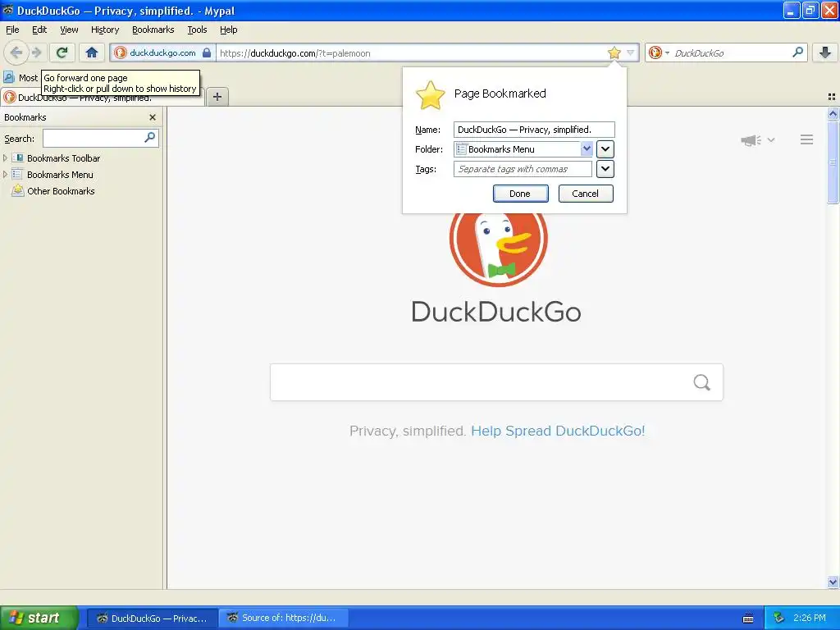
Task: Open the Help menu
Action: [x=229, y=30]
